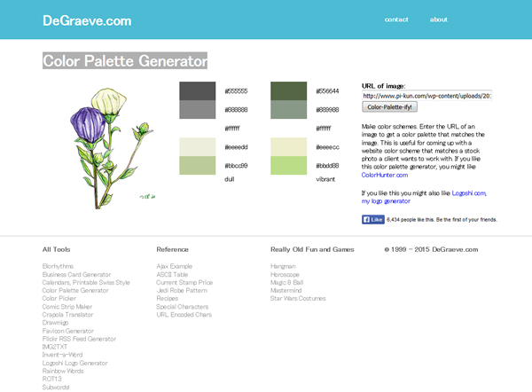Select the dull #555555 dark gray swatch
This screenshot has height=392, width=532.
pyautogui.click(x=198, y=91)
